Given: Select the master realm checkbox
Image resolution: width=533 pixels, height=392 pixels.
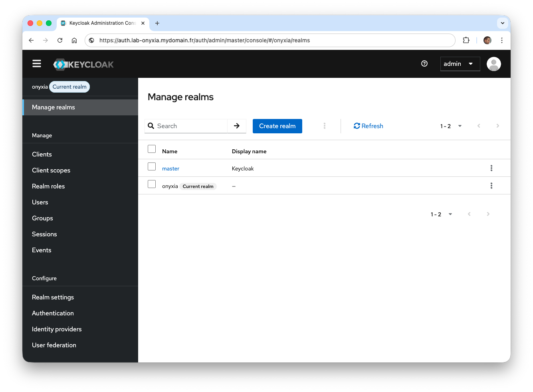Looking at the screenshot, I should (152, 166).
